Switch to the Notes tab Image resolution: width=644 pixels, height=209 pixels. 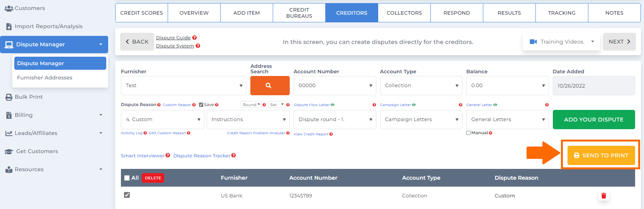[614, 13]
